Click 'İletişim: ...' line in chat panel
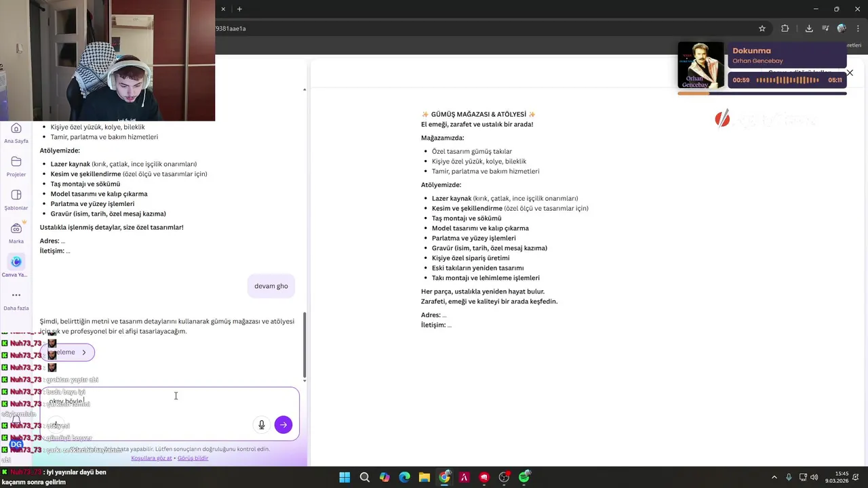The width and height of the screenshot is (868, 488). (x=55, y=251)
